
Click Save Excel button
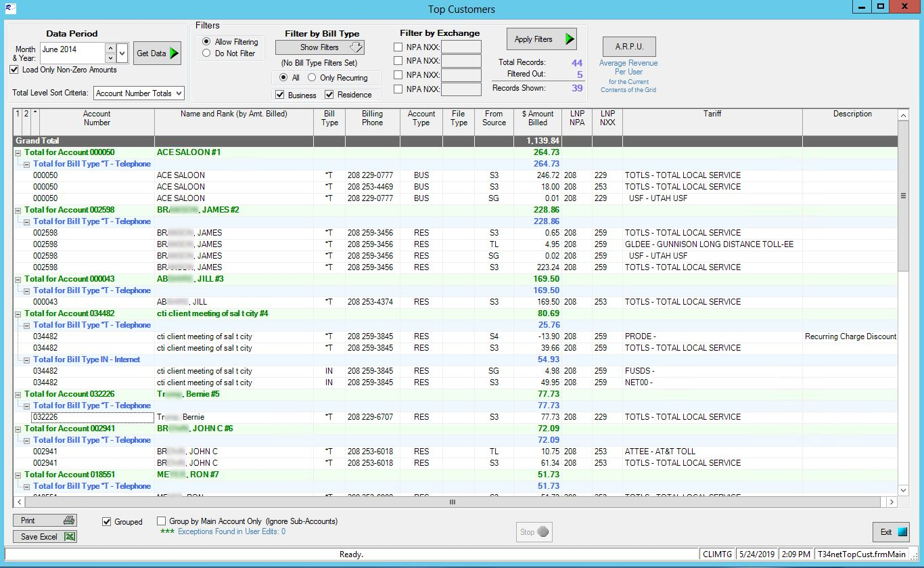pos(45,537)
